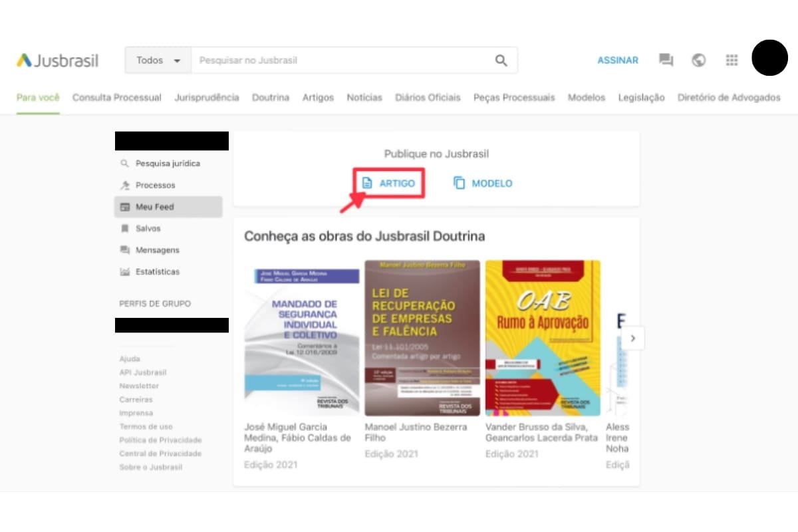Click the globe notifications icon
This screenshot has height=532, width=798.
698,61
